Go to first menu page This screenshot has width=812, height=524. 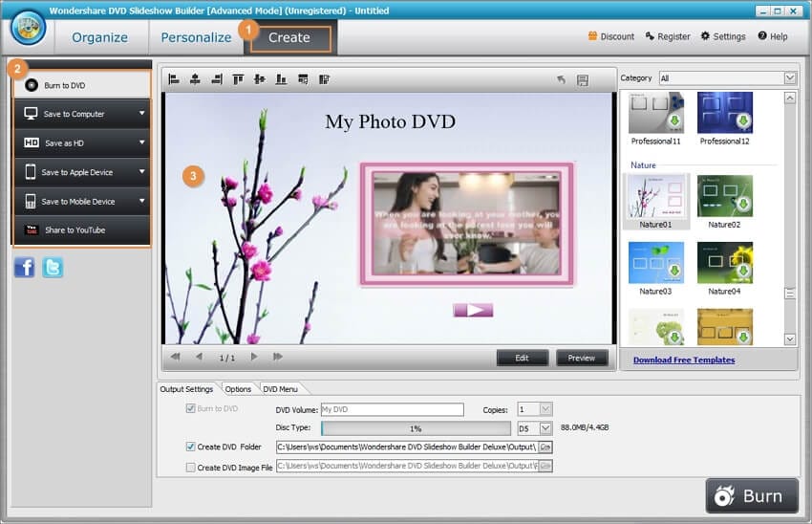click(x=176, y=357)
